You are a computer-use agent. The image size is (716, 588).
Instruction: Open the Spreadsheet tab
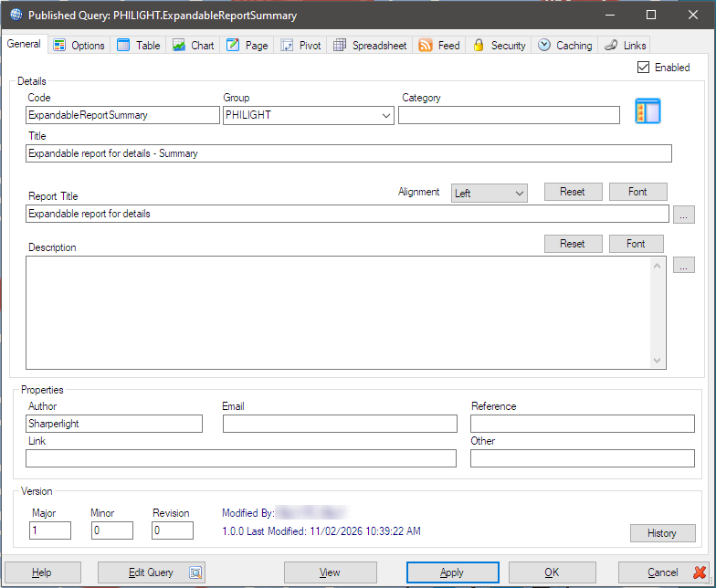pos(370,46)
